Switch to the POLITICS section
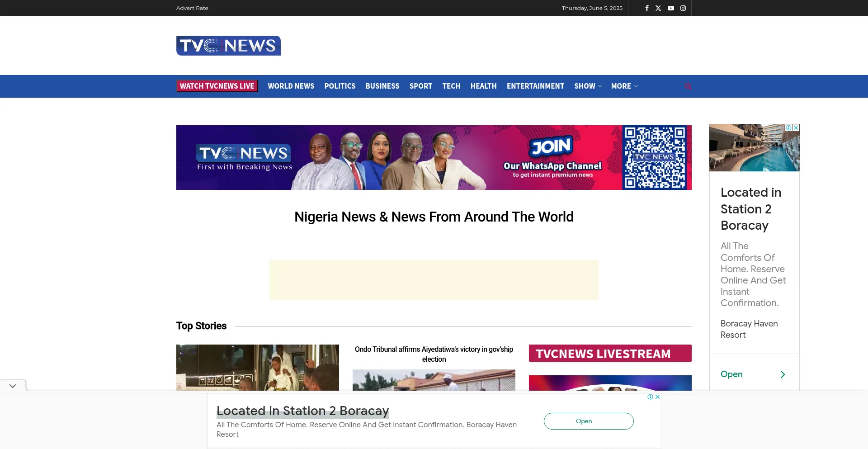This screenshot has width=868, height=449. (x=340, y=86)
